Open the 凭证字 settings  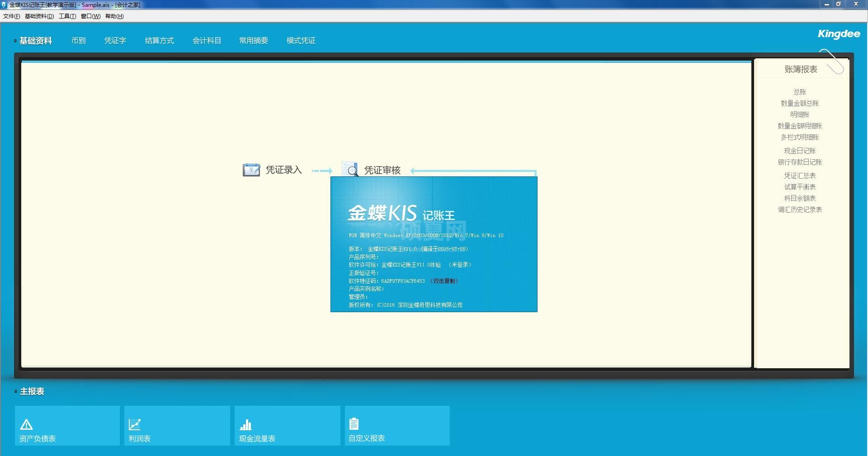115,41
